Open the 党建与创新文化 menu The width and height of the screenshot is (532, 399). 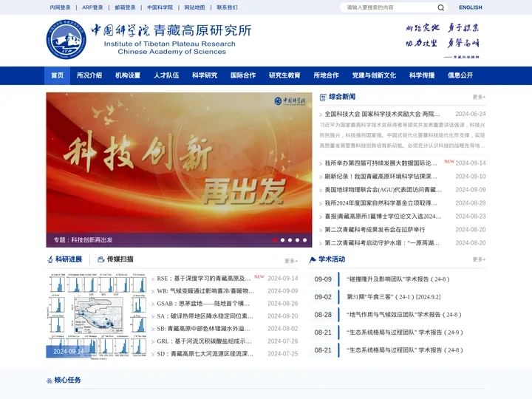374,75
